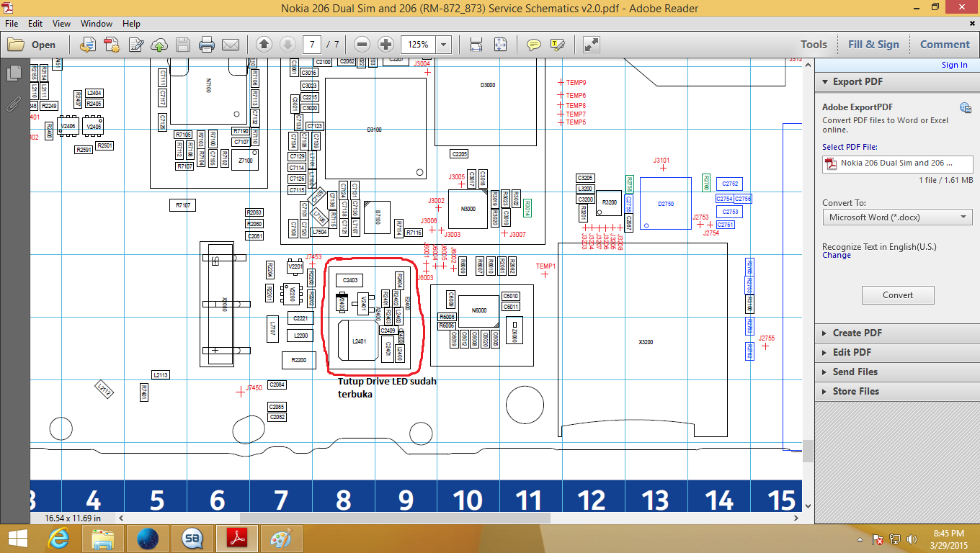Image resolution: width=980 pixels, height=553 pixels.
Task: Open the attachments paperclip panel icon
Action: tap(14, 104)
